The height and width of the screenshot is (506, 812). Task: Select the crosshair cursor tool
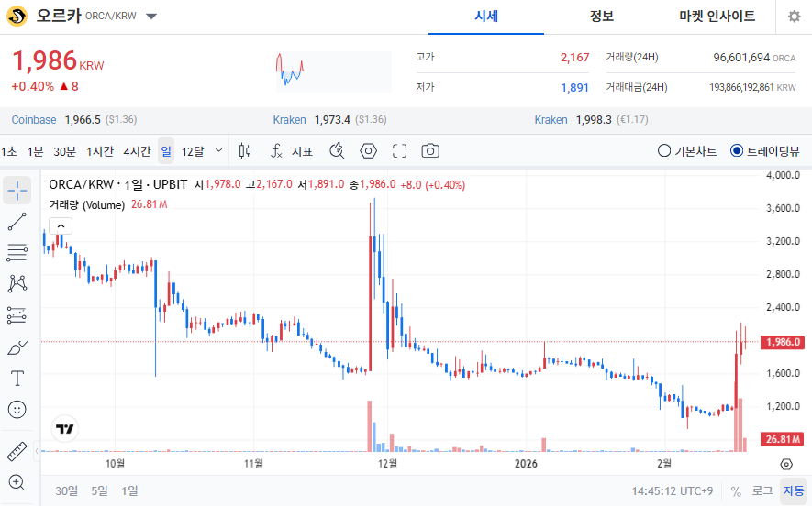click(17, 191)
